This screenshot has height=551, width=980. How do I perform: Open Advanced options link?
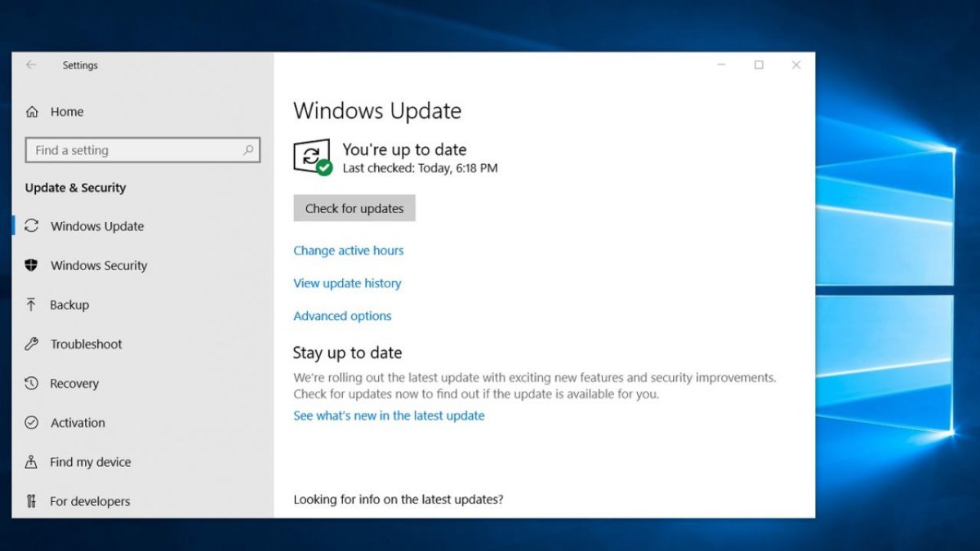coord(342,316)
